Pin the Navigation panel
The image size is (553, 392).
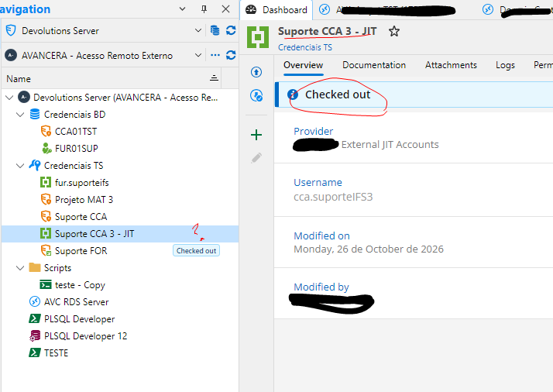pos(204,9)
